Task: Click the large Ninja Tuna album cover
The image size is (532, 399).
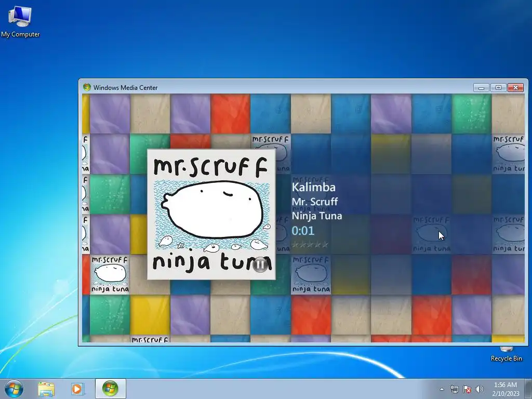Action: tap(211, 215)
